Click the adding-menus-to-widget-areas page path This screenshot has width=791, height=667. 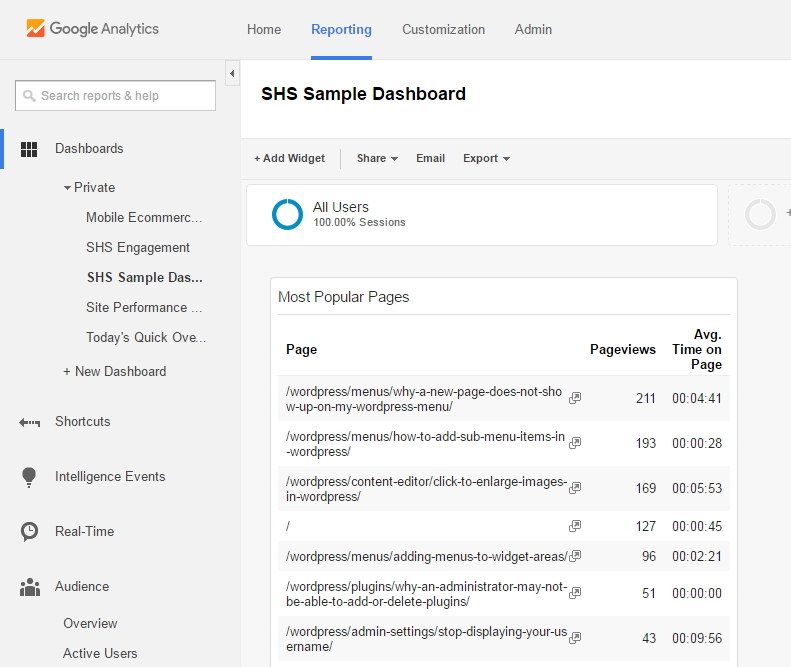pyautogui.click(x=427, y=556)
